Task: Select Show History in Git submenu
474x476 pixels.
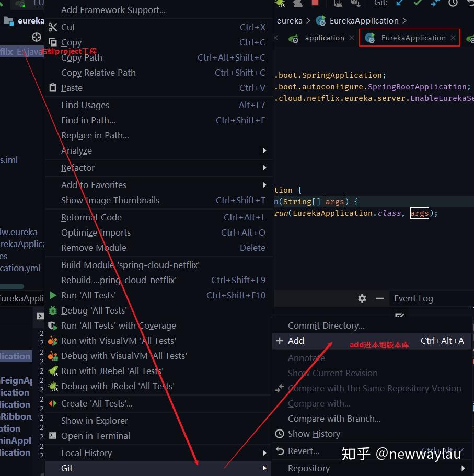Action: point(372,434)
